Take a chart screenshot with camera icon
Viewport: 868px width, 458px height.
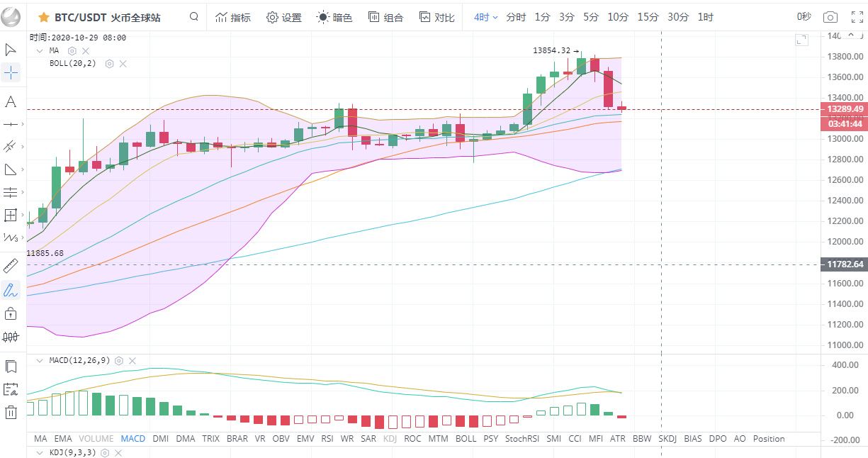830,17
